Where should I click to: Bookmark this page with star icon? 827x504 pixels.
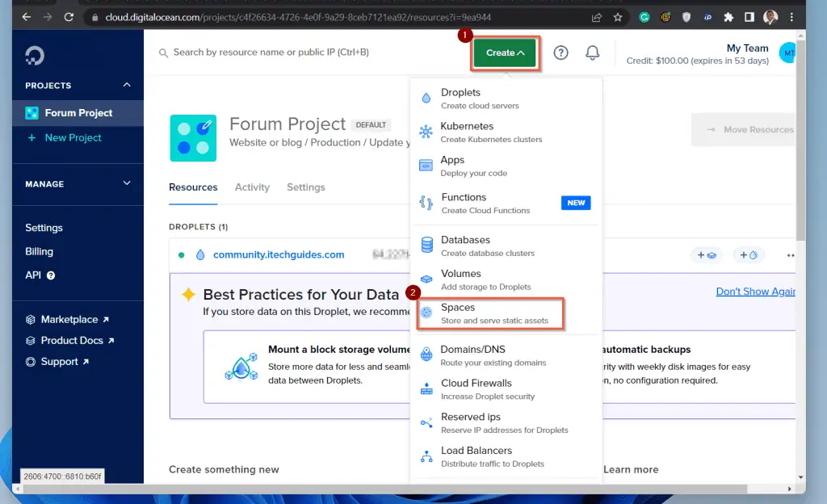618,18
